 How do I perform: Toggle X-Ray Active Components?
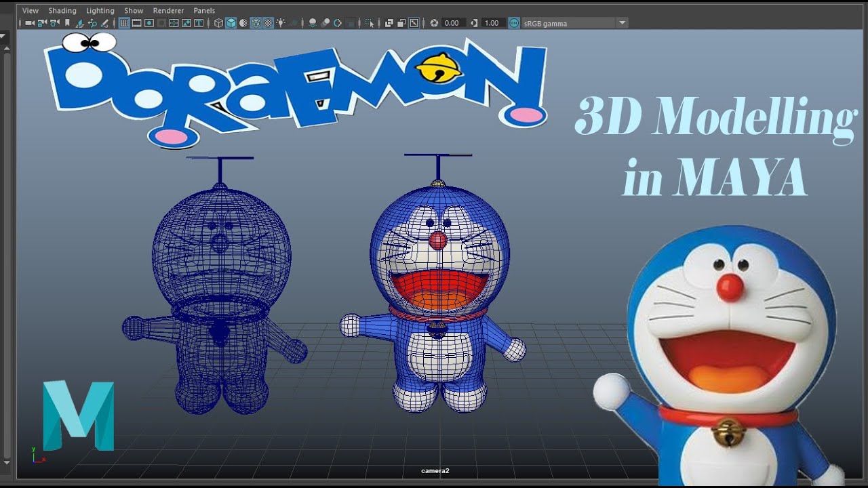click(401, 23)
